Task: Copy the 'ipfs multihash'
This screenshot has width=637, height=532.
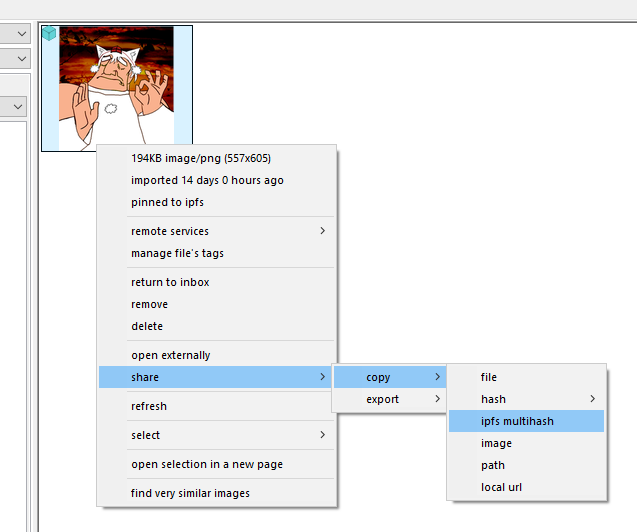Action: point(526,421)
